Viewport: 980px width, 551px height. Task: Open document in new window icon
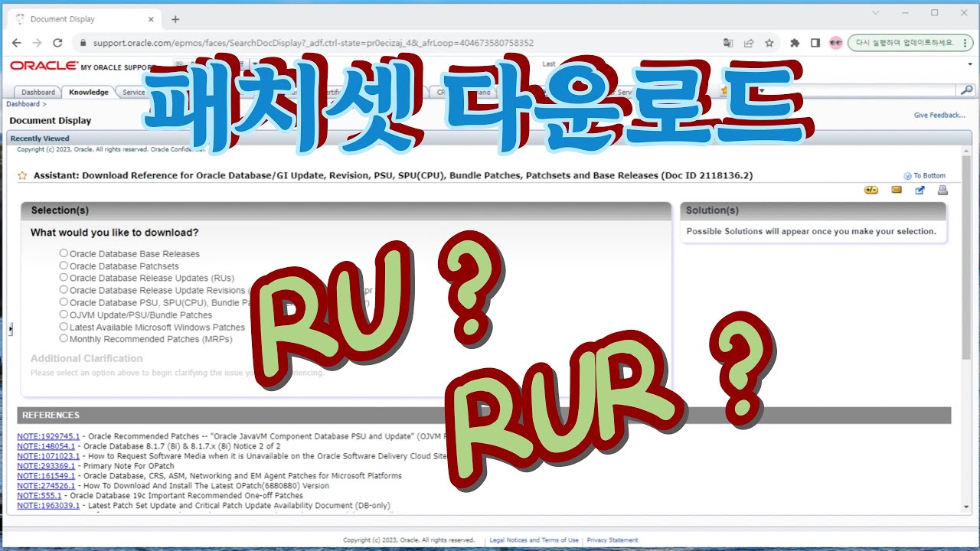[x=920, y=190]
